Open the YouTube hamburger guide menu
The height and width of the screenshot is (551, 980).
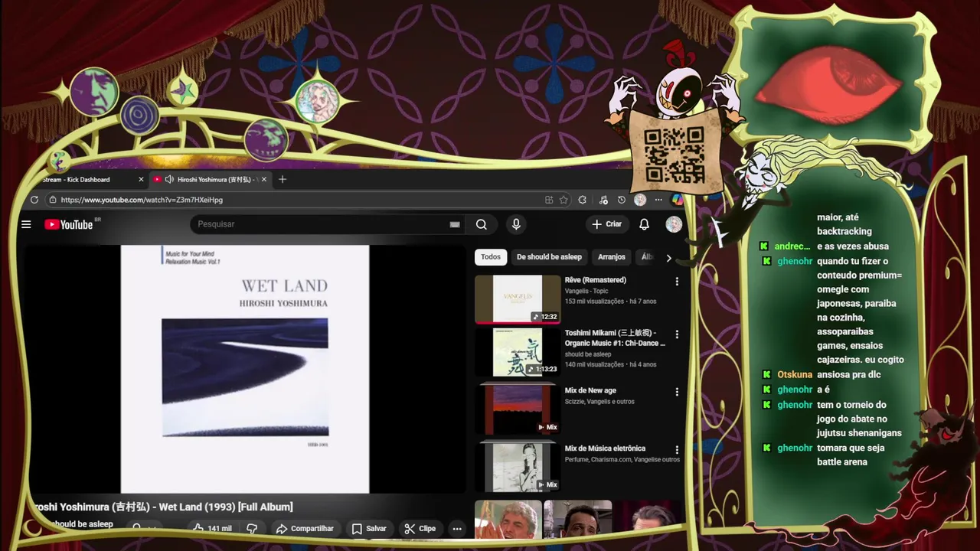point(26,224)
